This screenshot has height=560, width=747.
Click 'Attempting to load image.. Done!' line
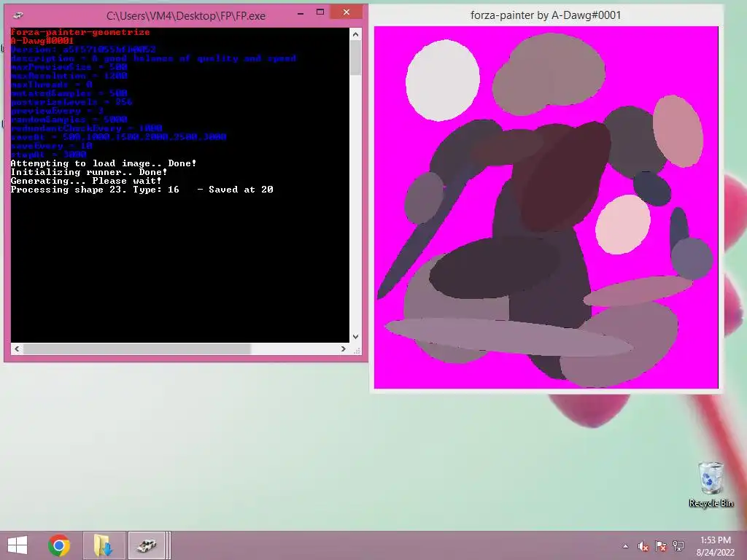point(104,163)
